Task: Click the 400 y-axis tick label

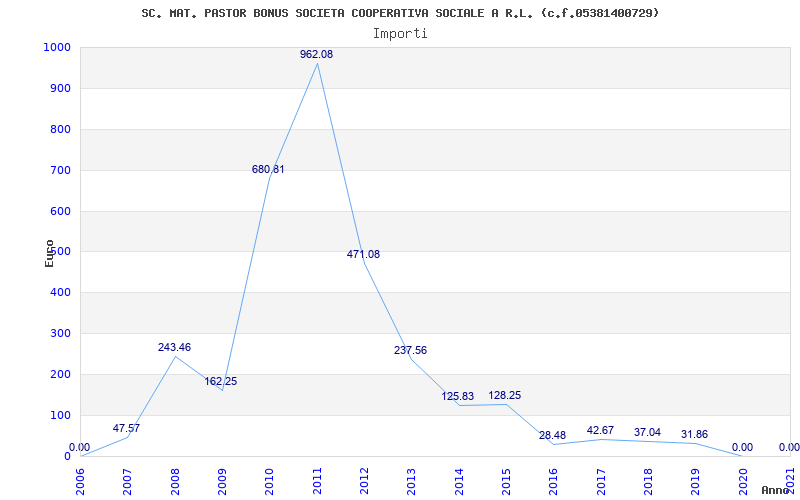Action: tap(60, 293)
